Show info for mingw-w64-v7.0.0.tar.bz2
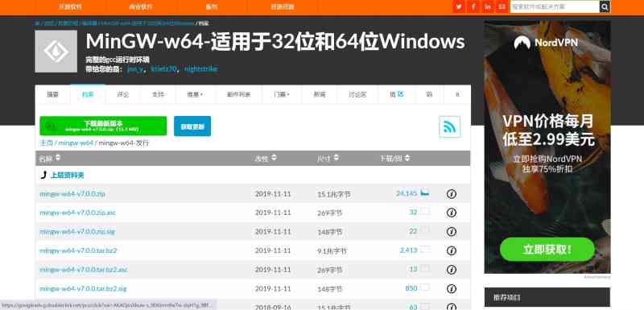 pos(452,250)
